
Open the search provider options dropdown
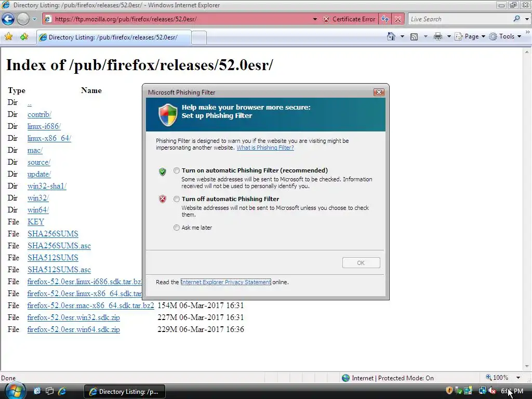[x=527, y=19]
